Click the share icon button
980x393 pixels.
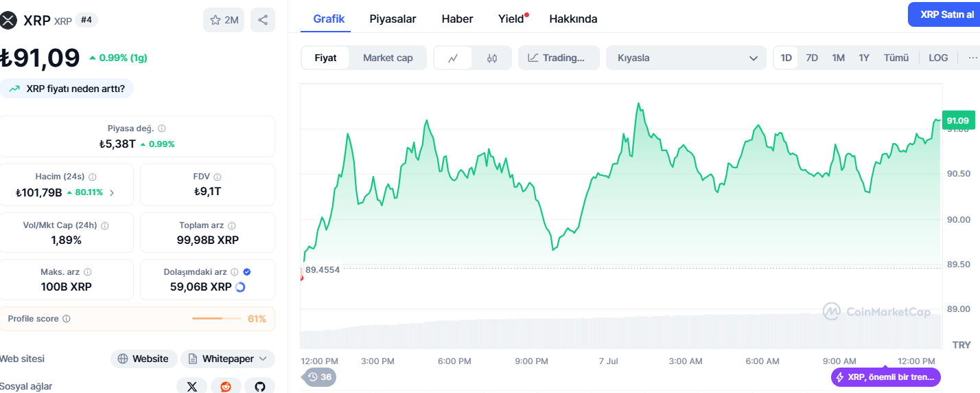(x=263, y=20)
